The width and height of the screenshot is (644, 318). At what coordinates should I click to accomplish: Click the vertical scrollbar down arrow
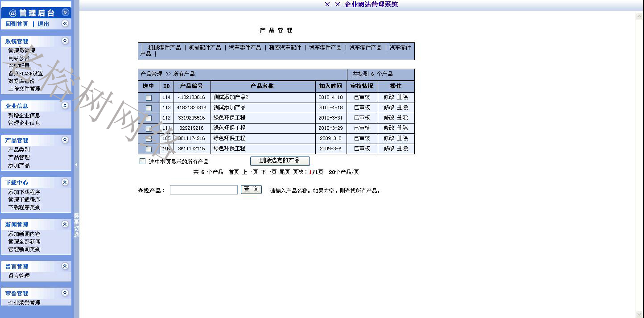(640, 314)
